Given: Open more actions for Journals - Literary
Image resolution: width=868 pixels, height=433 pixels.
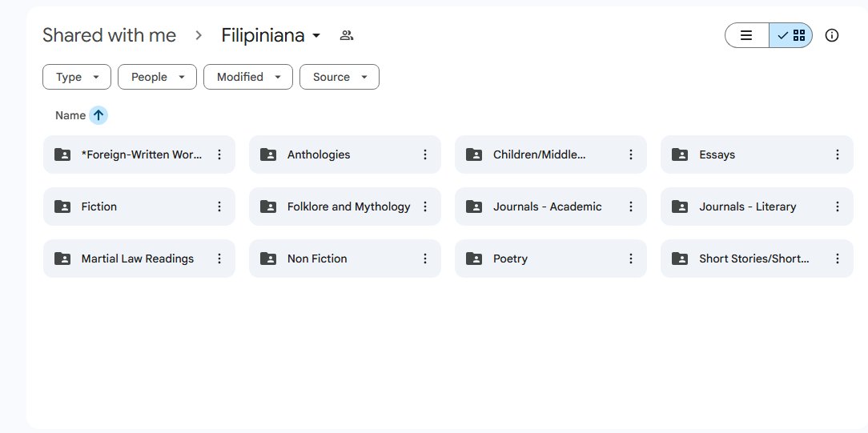Looking at the screenshot, I should point(837,206).
